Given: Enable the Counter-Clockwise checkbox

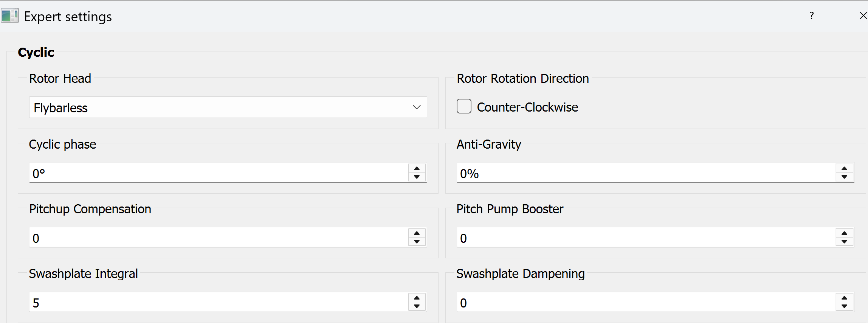Looking at the screenshot, I should coord(464,107).
